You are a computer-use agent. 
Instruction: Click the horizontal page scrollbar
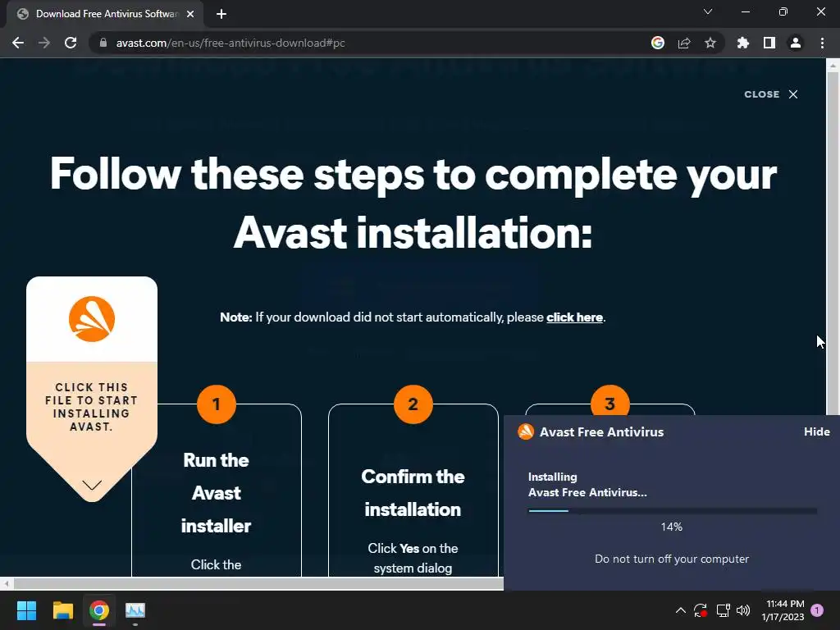click(x=257, y=583)
